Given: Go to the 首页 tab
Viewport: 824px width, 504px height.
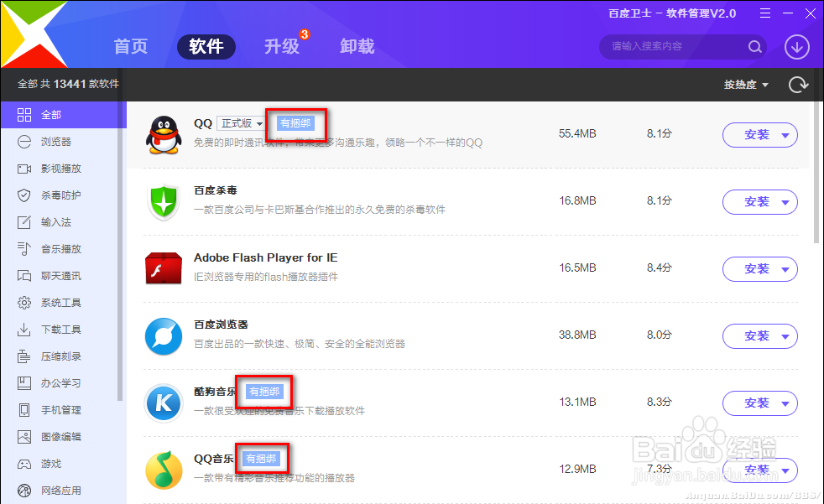Looking at the screenshot, I should [131, 46].
